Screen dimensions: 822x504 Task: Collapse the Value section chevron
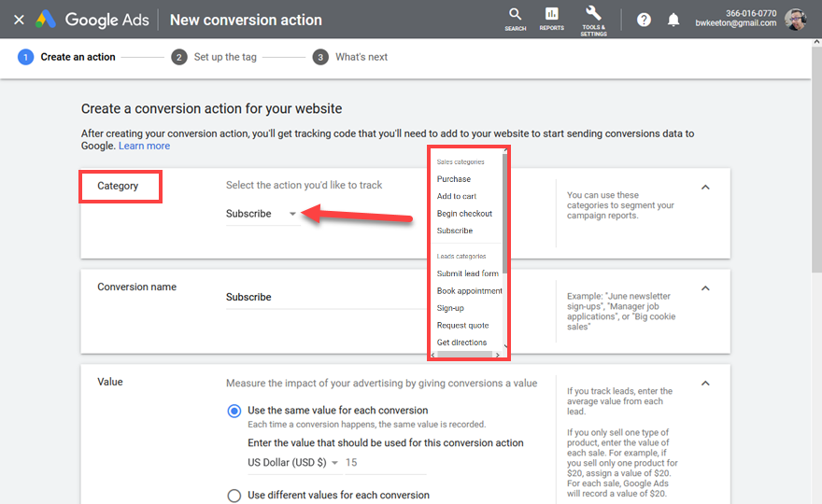705,383
